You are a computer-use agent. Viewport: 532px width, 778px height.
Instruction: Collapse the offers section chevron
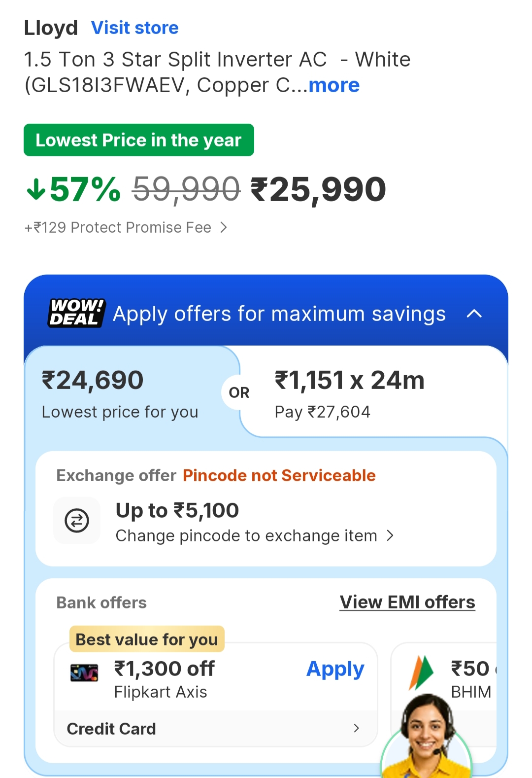pyautogui.click(x=474, y=314)
